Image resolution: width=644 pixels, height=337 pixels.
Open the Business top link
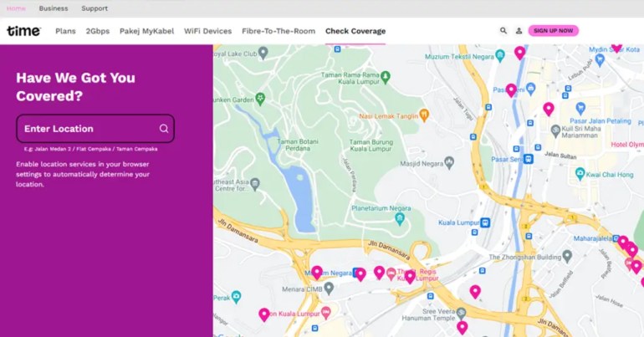click(54, 8)
